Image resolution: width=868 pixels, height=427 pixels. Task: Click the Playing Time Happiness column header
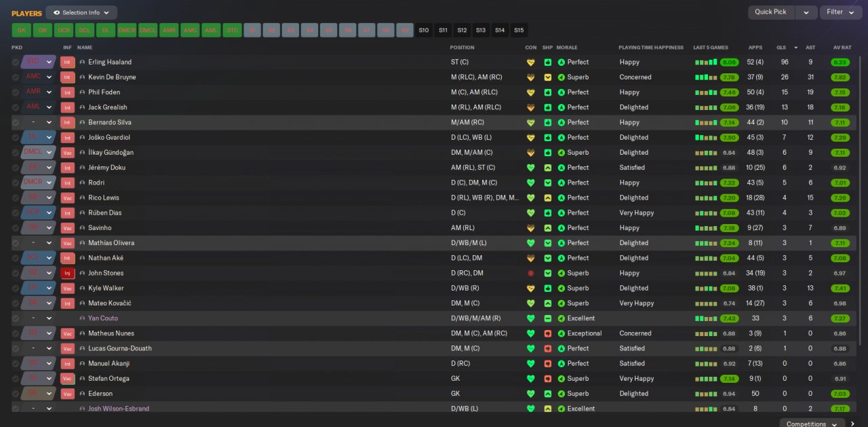point(652,48)
